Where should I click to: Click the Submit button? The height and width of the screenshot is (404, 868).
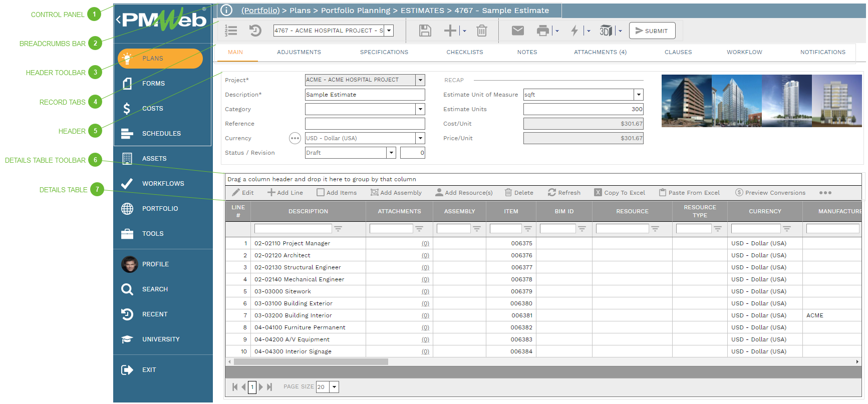tap(652, 31)
